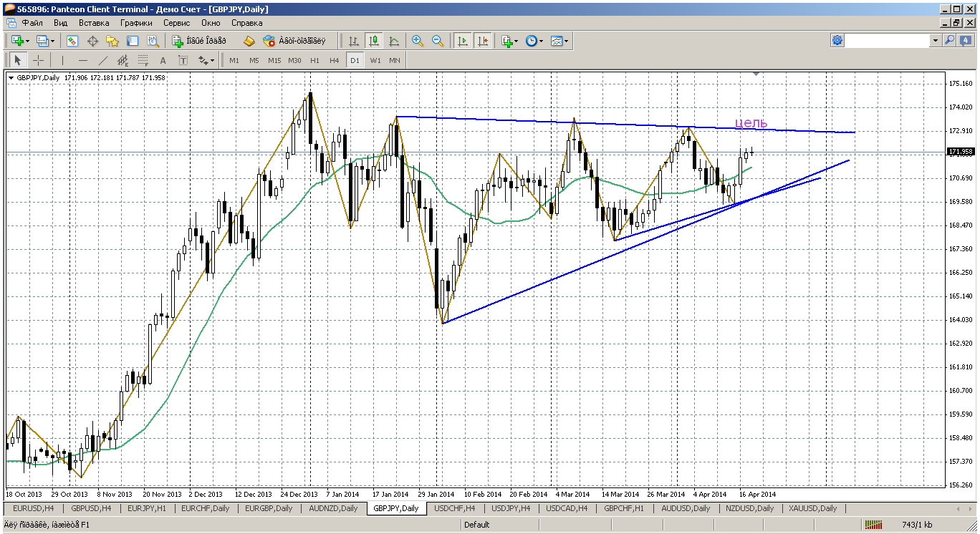Click the AutoTrading expert advisors button
Screen dimensions: 980x534
294,41
